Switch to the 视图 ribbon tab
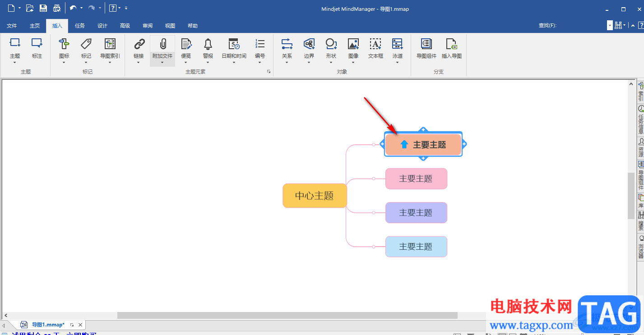Screen dimensions: 644x335 (x=170, y=26)
